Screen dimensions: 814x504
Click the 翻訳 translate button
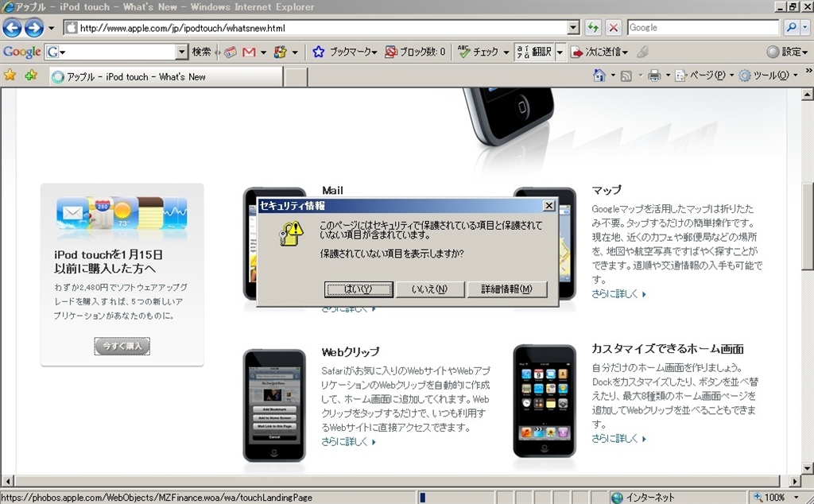click(534, 52)
